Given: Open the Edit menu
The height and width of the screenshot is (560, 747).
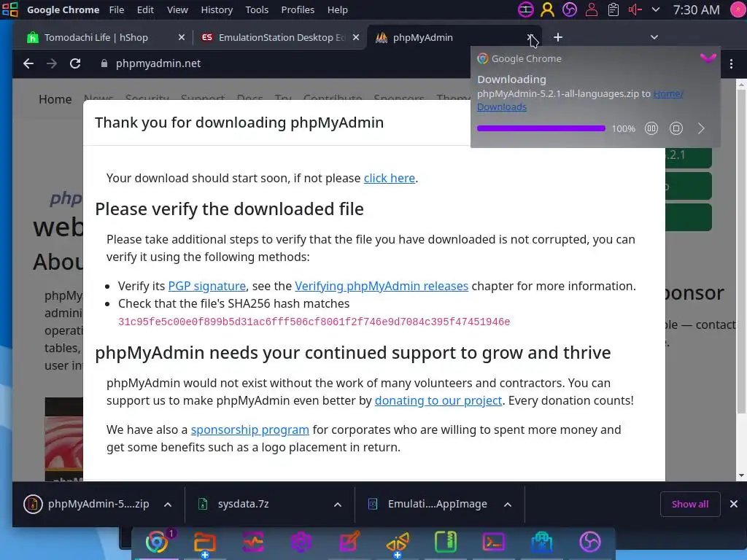Looking at the screenshot, I should [x=145, y=9].
